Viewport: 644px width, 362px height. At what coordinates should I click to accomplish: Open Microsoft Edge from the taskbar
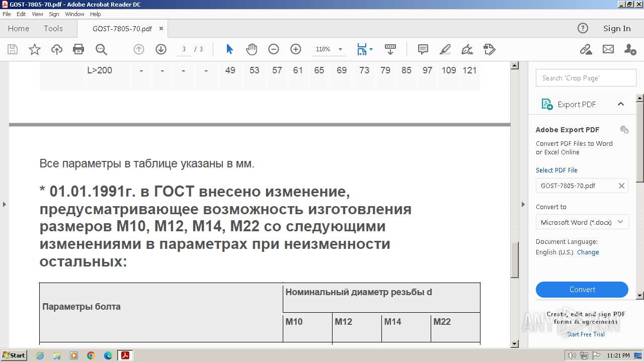tap(108, 355)
